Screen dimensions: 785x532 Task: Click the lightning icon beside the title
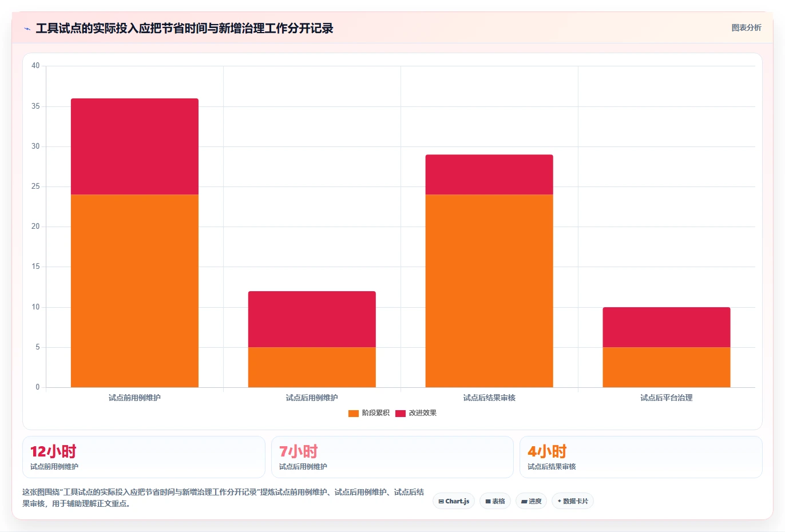click(x=27, y=29)
